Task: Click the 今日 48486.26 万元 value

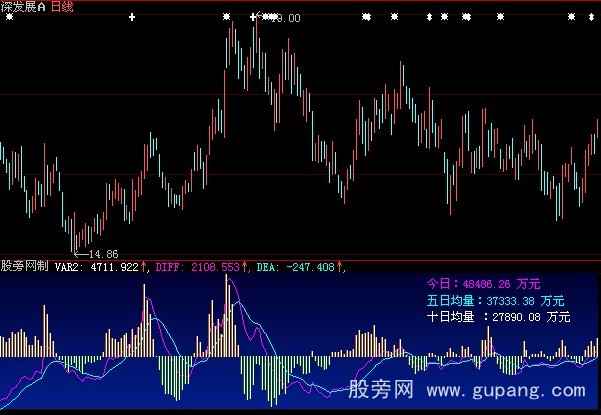Action: pos(483,284)
